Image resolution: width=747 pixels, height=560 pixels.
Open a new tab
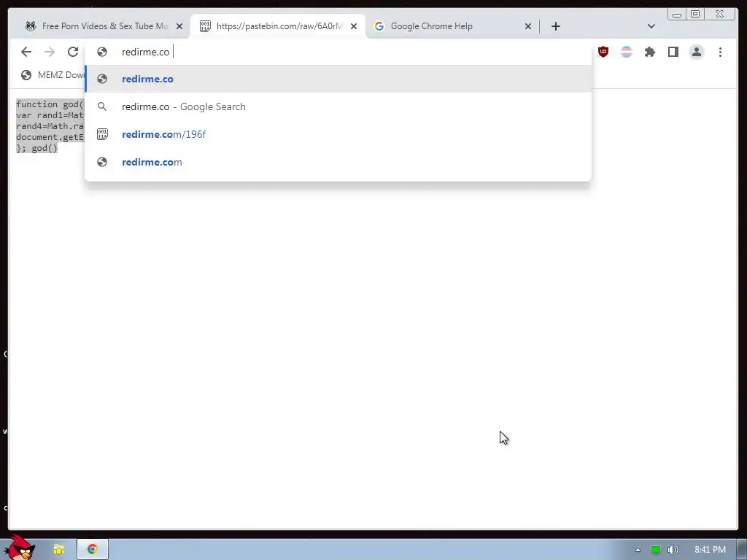click(x=555, y=26)
